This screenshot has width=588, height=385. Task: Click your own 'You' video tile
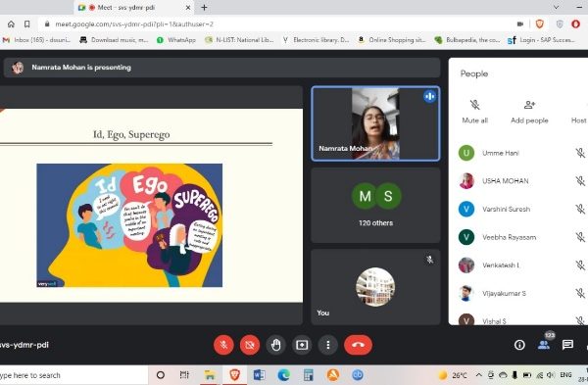[375, 287]
